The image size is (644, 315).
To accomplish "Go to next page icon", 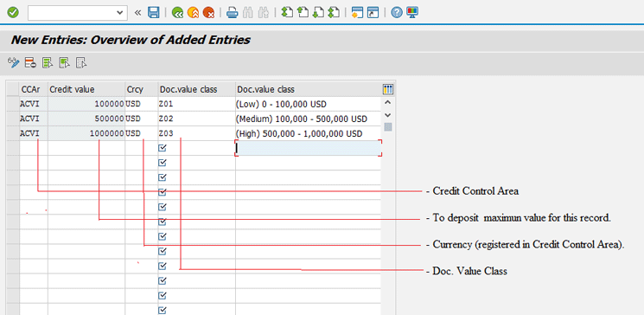I will coord(318,13).
